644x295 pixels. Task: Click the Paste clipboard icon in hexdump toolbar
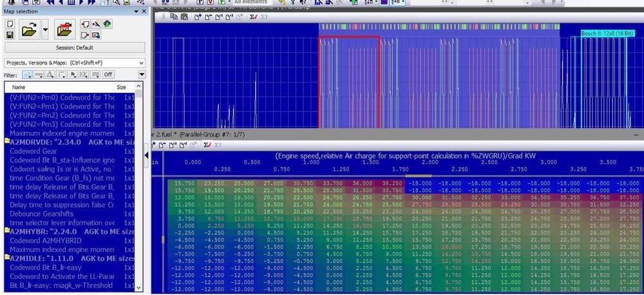tap(184, 17)
